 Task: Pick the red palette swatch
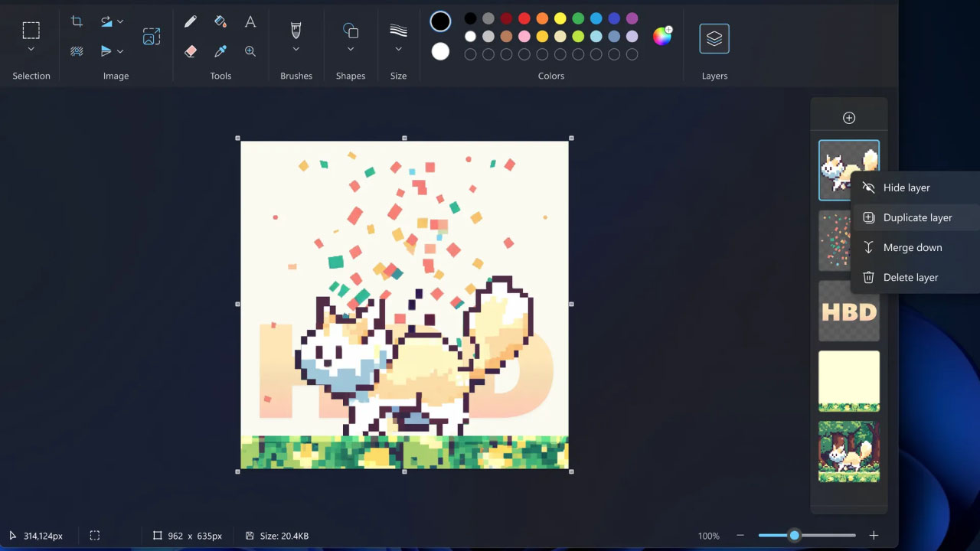(x=524, y=18)
